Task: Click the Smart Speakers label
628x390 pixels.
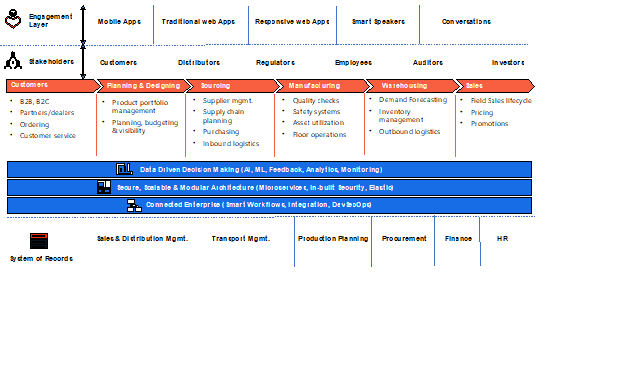Action: point(378,22)
